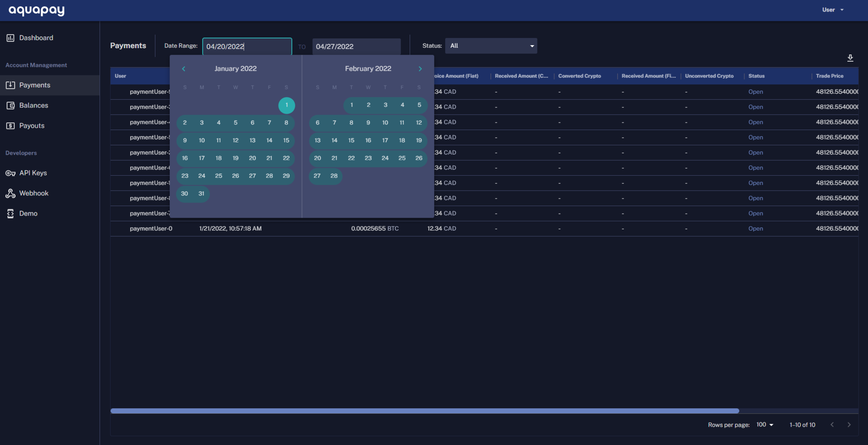The height and width of the screenshot is (445, 868).
Task: Click the Demo icon in sidebar
Action: tap(10, 214)
